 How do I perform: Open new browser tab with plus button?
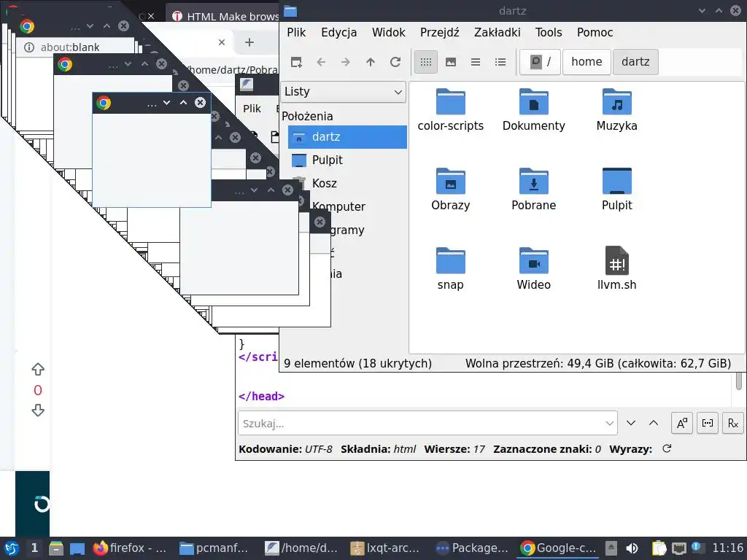(x=249, y=42)
